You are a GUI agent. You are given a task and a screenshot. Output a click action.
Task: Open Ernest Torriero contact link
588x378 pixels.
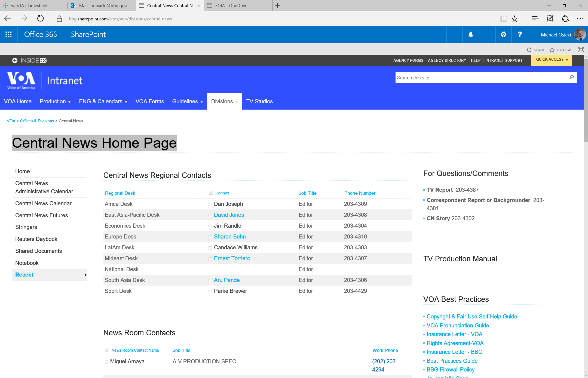[x=232, y=258]
